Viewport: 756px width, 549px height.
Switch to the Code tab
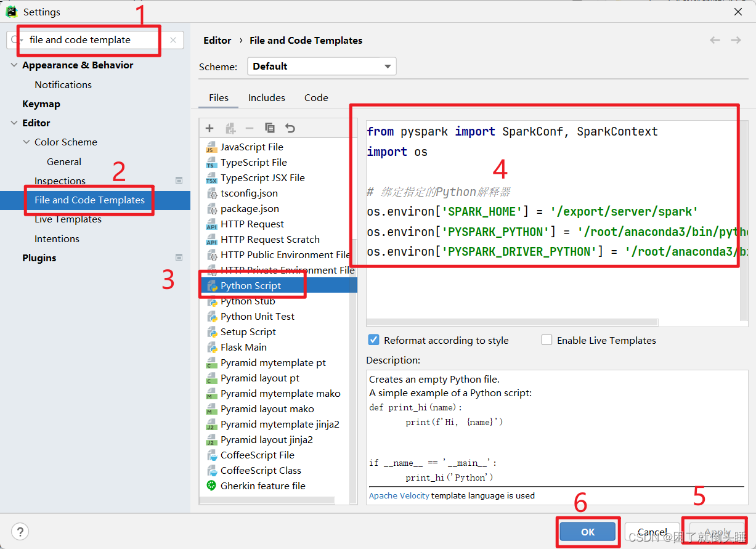click(x=316, y=97)
